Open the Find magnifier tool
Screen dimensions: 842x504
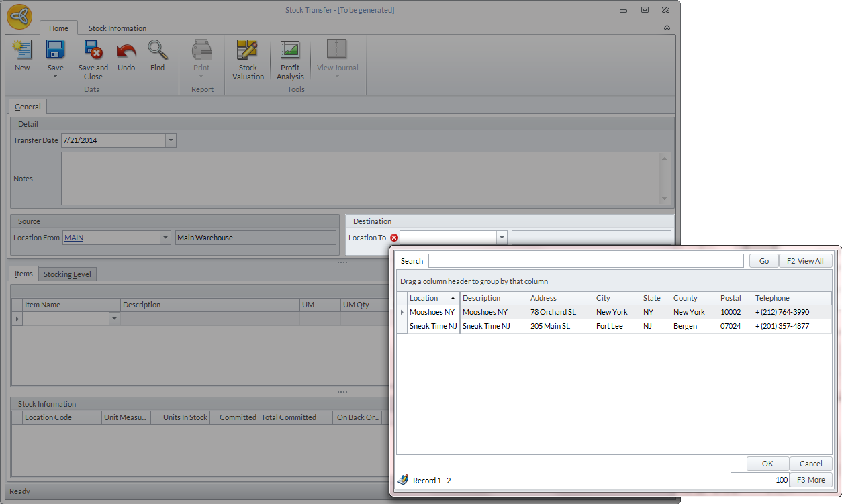point(157,51)
